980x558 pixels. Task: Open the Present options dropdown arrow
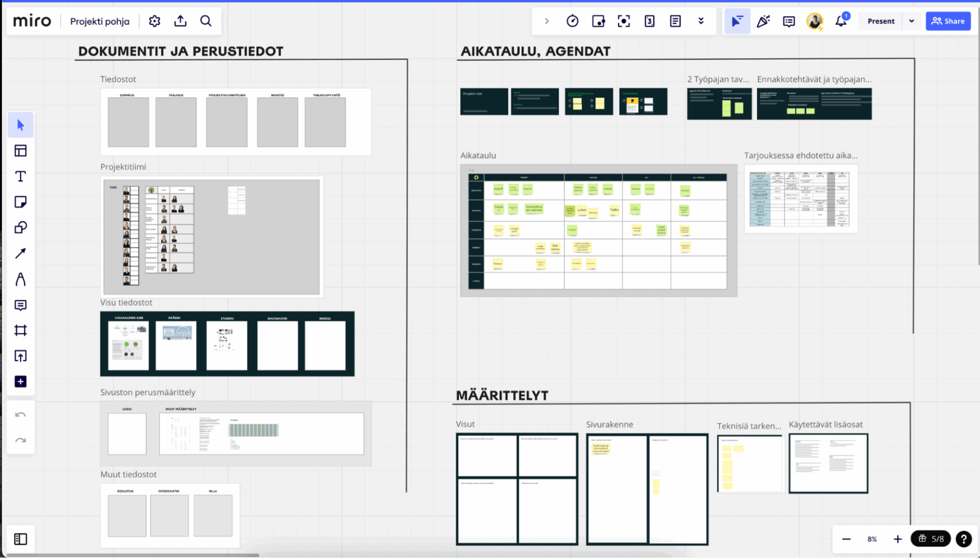(x=912, y=21)
